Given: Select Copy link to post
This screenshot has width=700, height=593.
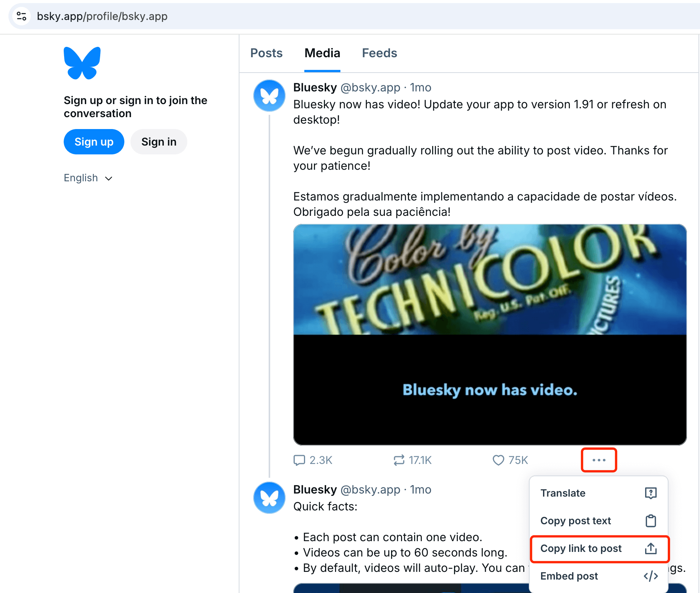Looking at the screenshot, I should click(x=581, y=548).
